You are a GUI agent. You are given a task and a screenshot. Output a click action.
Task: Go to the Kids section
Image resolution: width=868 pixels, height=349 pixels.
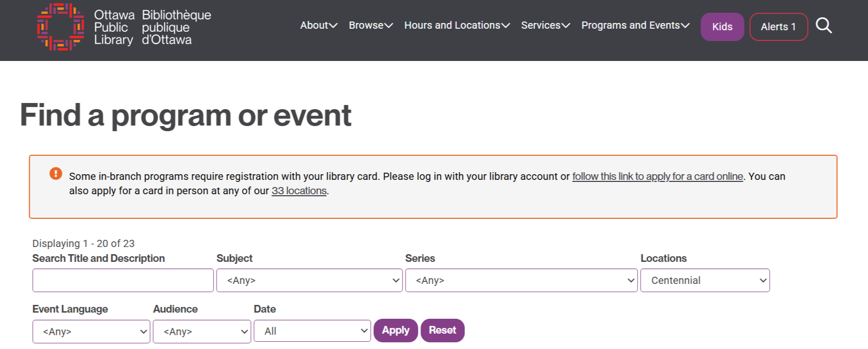click(x=722, y=27)
